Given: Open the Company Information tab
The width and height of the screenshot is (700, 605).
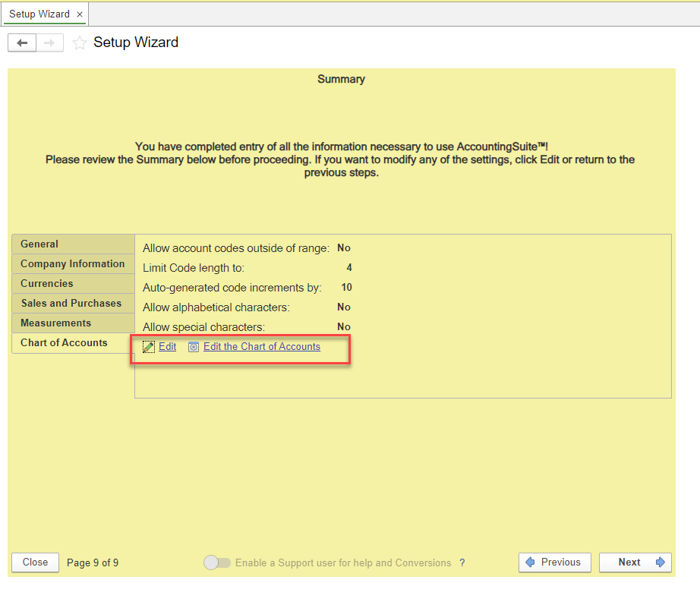Looking at the screenshot, I should 73,264.
